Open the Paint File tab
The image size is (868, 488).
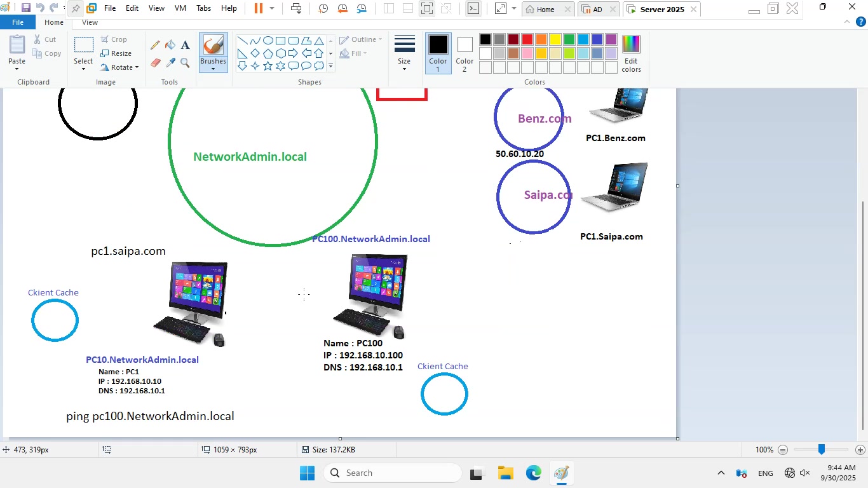(17, 22)
